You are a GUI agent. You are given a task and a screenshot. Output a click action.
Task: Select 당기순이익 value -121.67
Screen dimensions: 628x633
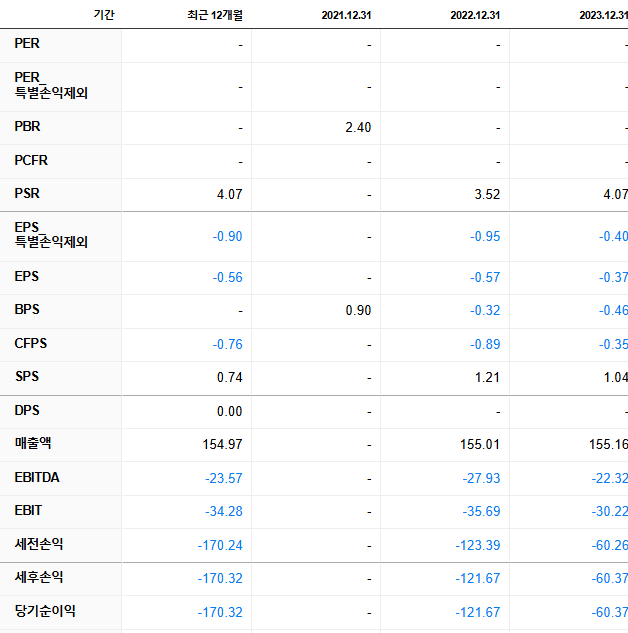click(x=477, y=613)
